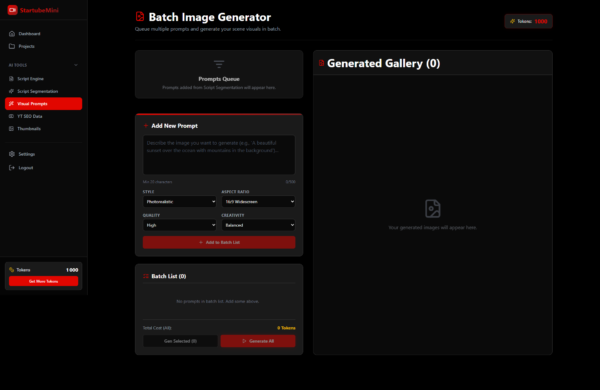600x390 pixels.
Task: Click the Generated Gallery header icon
Action: 321,63
